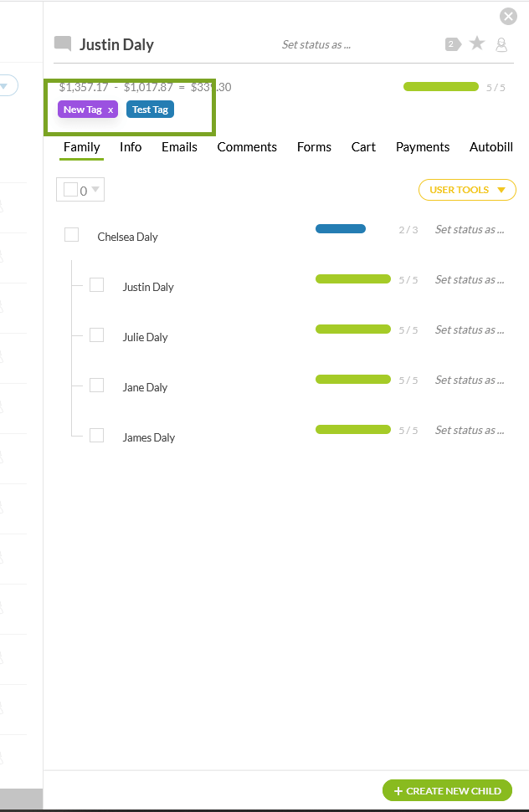Screen dimensions: 529x812
Task: Click the tag count icon showing 2
Action: point(452,44)
